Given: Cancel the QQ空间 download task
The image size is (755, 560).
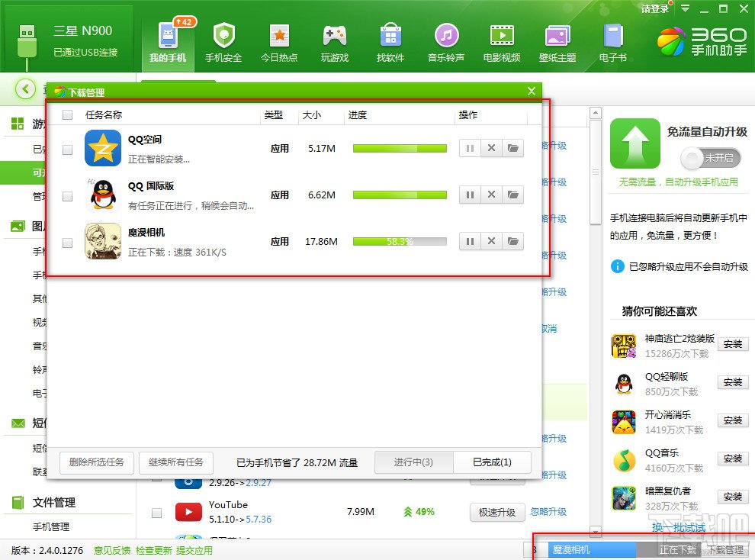Looking at the screenshot, I should [x=491, y=148].
